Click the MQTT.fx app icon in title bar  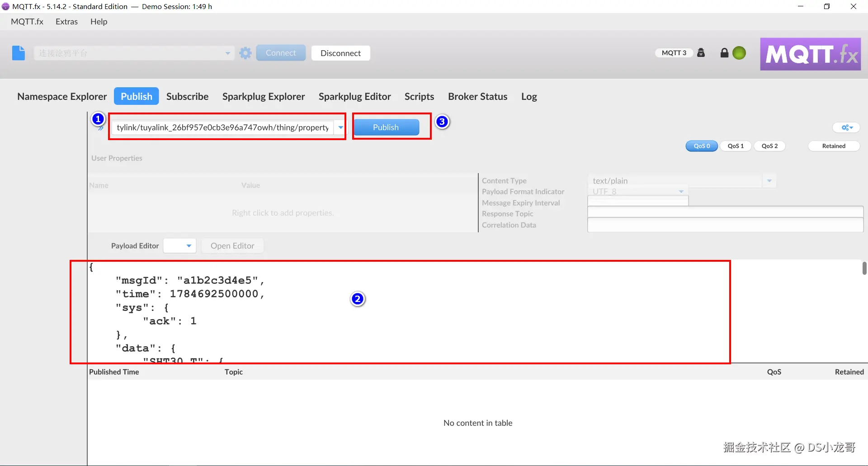point(5,6)
